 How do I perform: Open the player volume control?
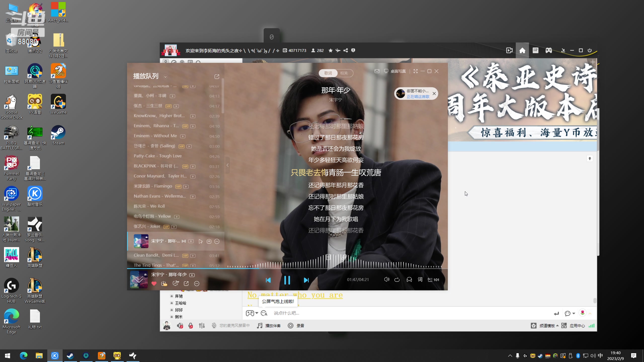387,280
